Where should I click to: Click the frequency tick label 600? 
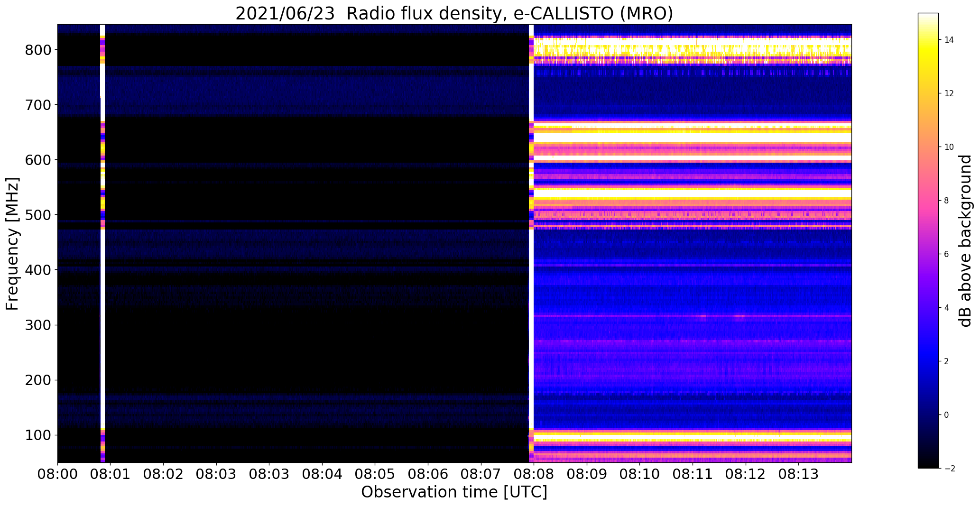pos(38,160)
